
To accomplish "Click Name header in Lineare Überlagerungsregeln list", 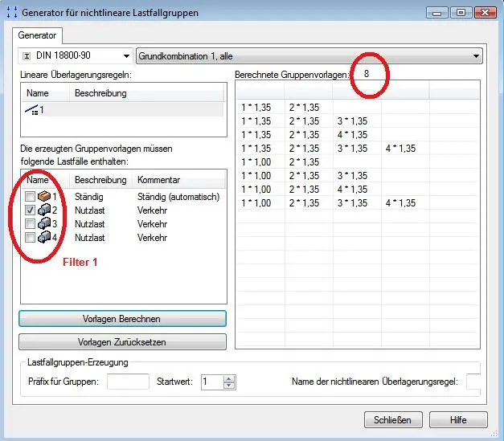I will coord(45,93).
